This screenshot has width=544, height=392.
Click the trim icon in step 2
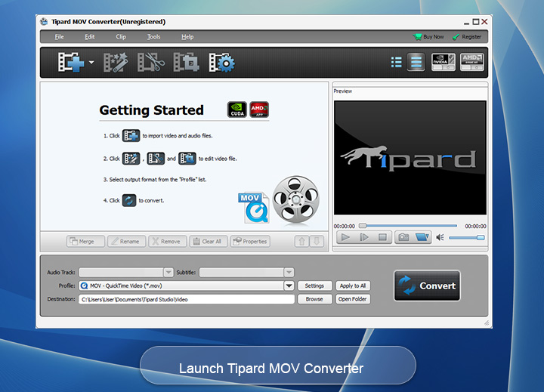tap(156, 159)
